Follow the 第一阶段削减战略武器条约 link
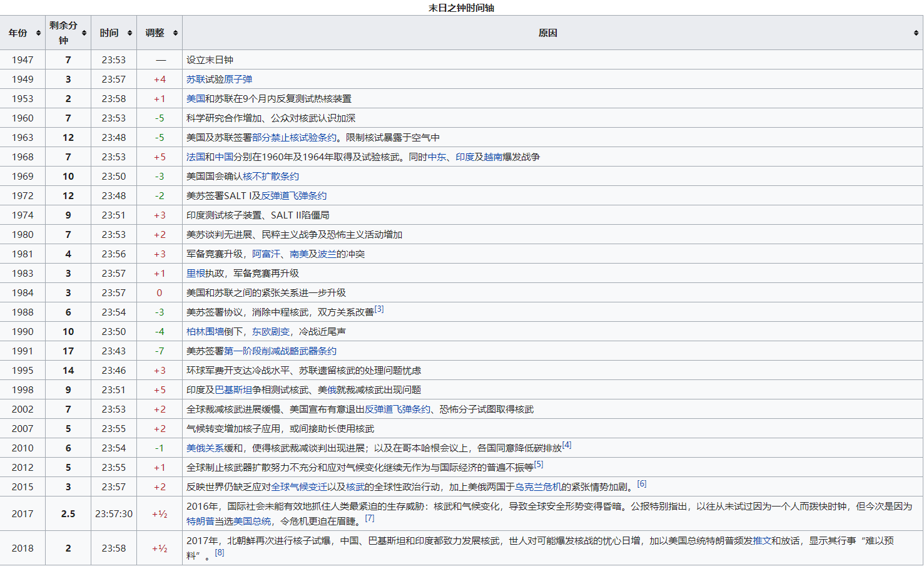Image resolution: width=924 pixels, height=566 pixels. [280, 351]
